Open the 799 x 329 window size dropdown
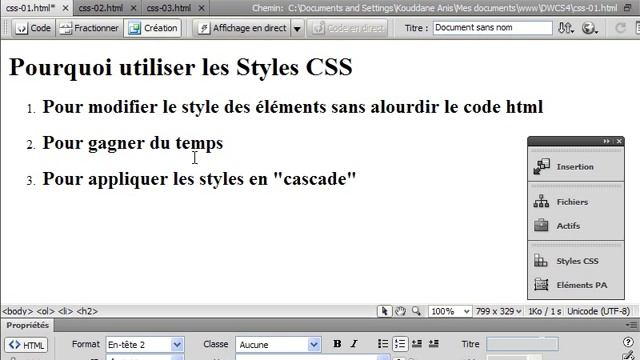 [x=498, y=311]
